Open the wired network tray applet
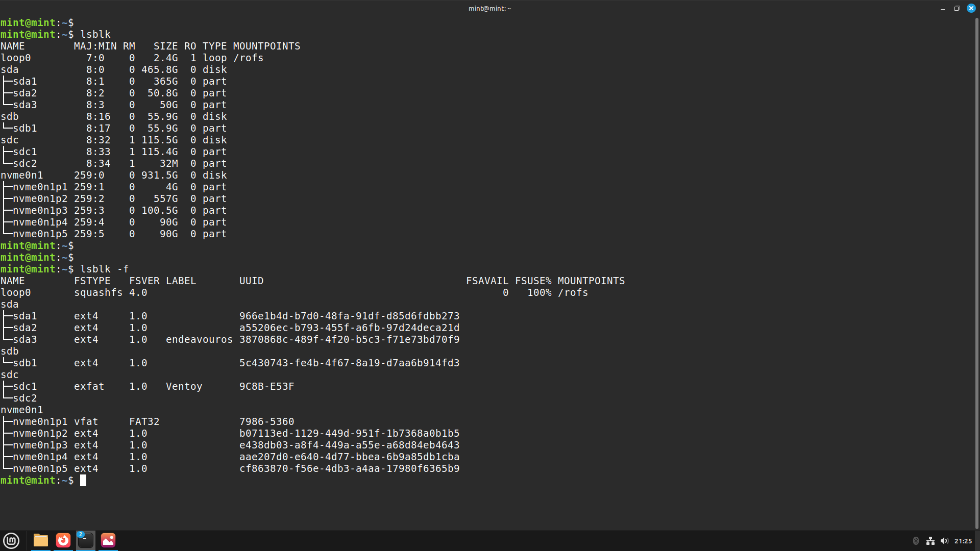Screen dimensions: 980x551 (x=930, y=541)
